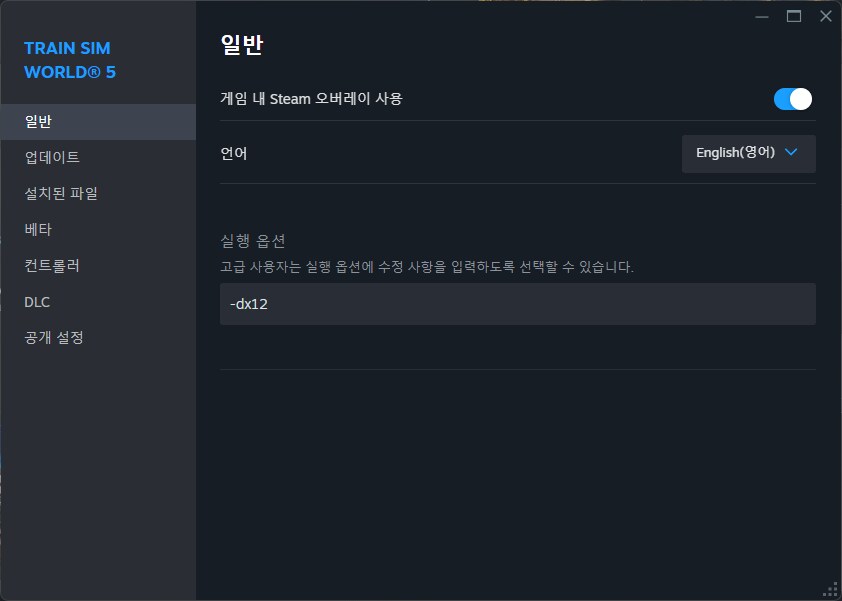The image size is (842, 601).
Task: Close the Train Sim World 5 properties window
Action: [826, 16]
